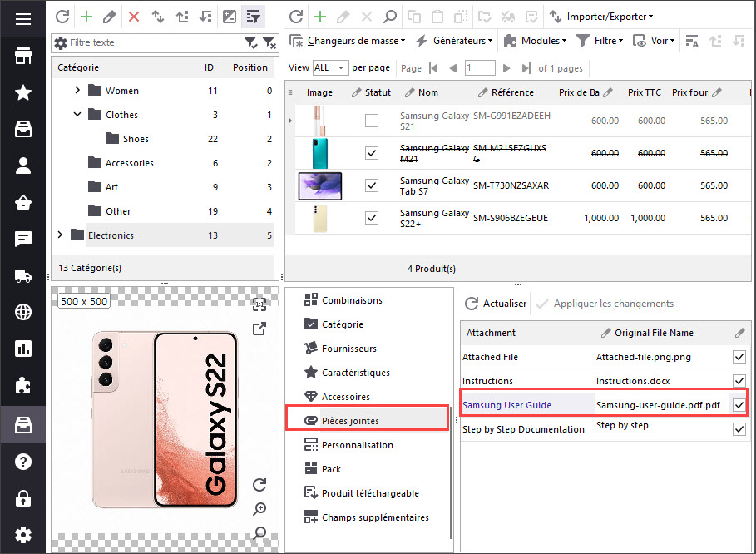Open Changeurs de masse dropdown
The width and height of the screenshot is (756, 554).
click(348, 41)
